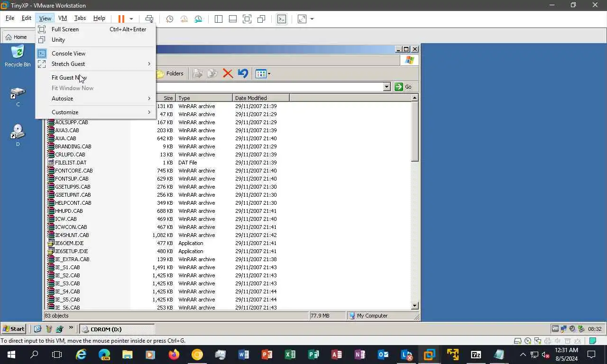Open the stretch guest dropdown arrow
Screen dimensions: 607x364
click(x=312, y=19)
